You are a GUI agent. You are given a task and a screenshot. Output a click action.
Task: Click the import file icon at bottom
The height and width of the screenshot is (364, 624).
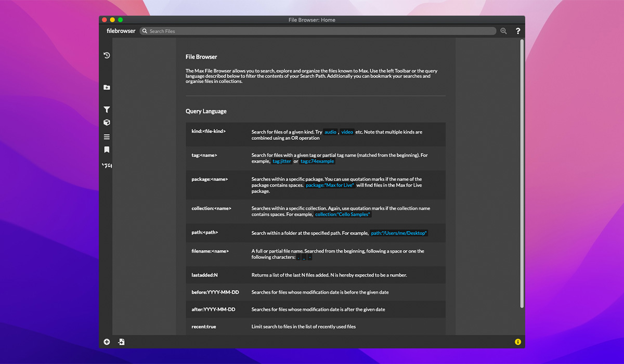click(x=121, y=342)
